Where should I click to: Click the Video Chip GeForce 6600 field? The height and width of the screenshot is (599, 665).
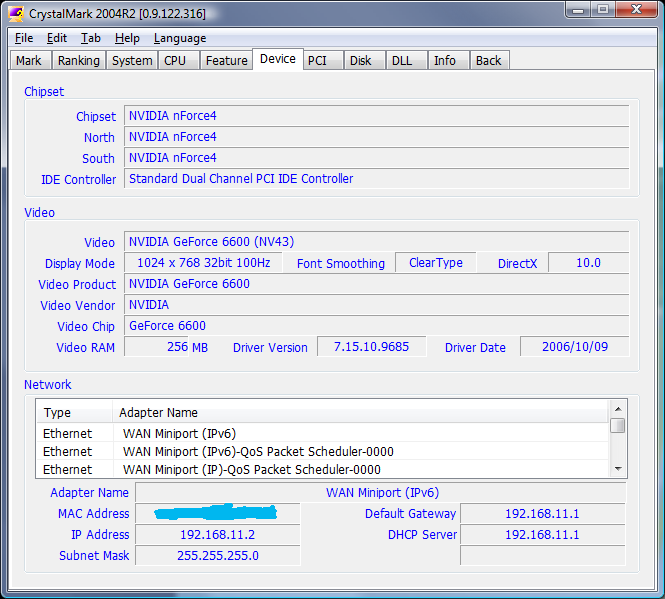pos(377,325)
